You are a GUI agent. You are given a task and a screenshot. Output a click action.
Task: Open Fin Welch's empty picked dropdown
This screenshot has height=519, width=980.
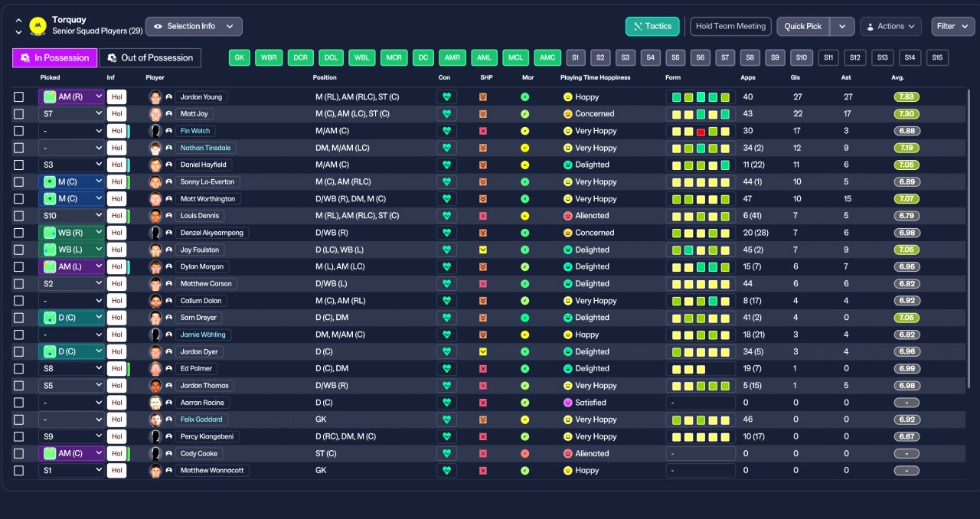(71, 131)
